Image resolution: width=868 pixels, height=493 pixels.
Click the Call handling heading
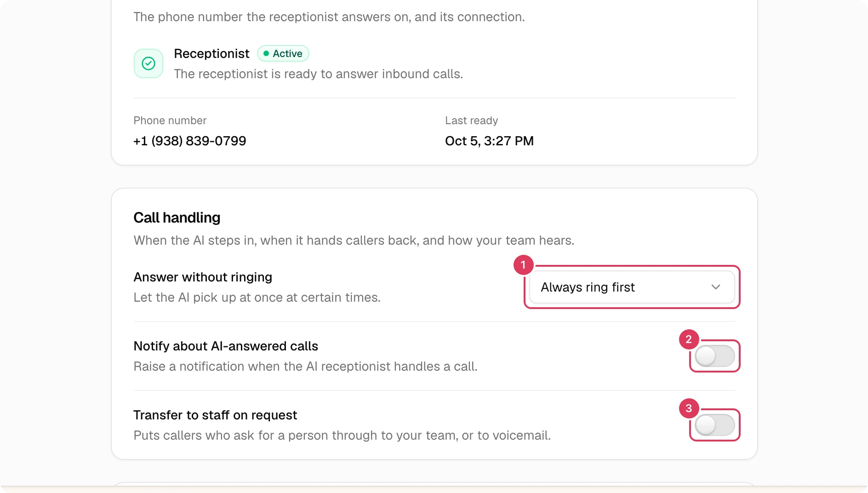(177, 218)
